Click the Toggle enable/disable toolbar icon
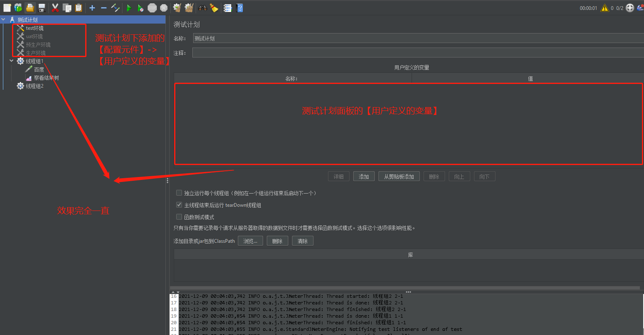Screen dimensions: 644x335 [115, 7]
